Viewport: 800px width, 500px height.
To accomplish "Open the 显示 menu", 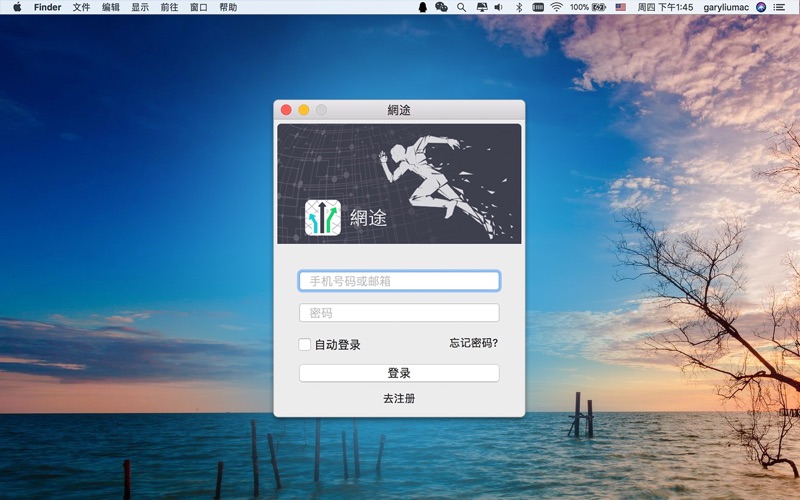I will (x=140, y=7).
